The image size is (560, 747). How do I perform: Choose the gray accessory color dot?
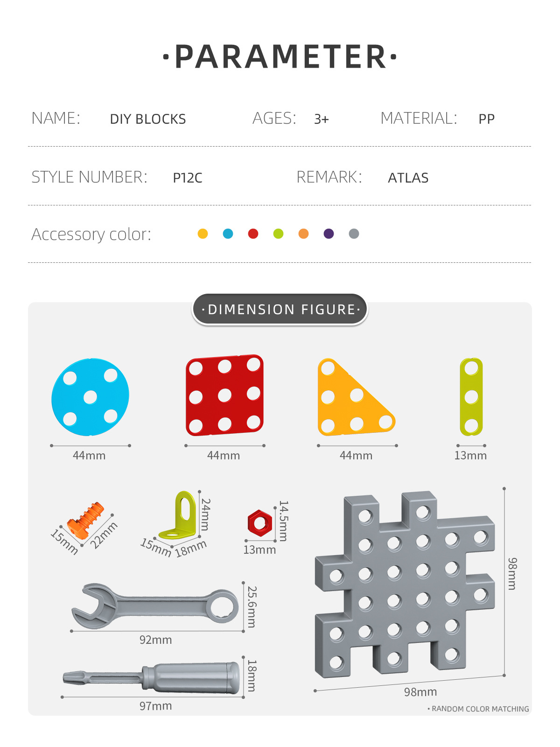point(354,234)
